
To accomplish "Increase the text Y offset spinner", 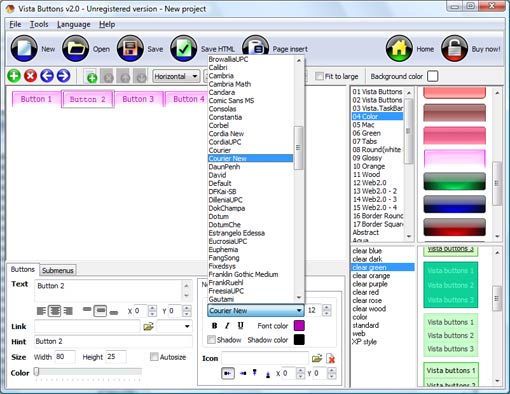I will coord(187,308).
